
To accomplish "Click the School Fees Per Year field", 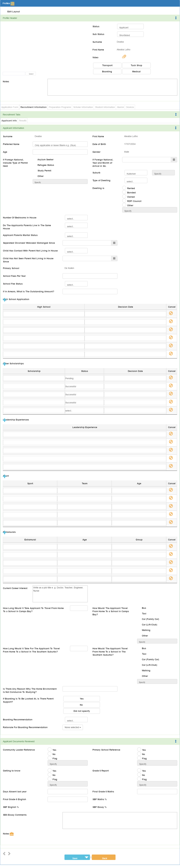I will [x=90, y=276].
